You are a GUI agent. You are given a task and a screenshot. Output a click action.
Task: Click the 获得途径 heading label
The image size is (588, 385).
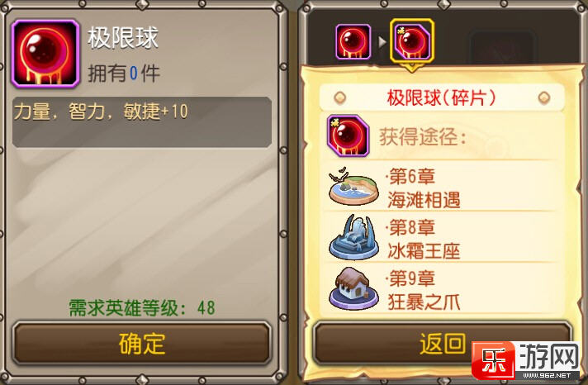[x=422, y=137]
